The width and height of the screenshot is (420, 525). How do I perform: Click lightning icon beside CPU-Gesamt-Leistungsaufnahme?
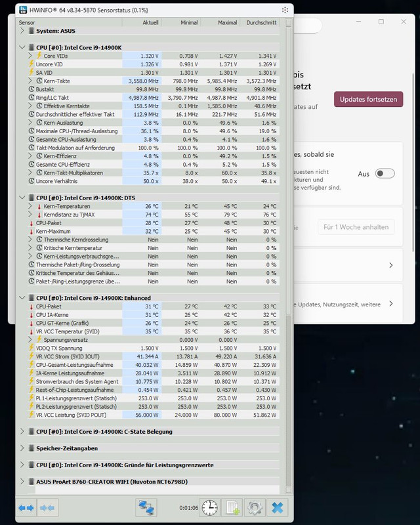coord(31,364)
